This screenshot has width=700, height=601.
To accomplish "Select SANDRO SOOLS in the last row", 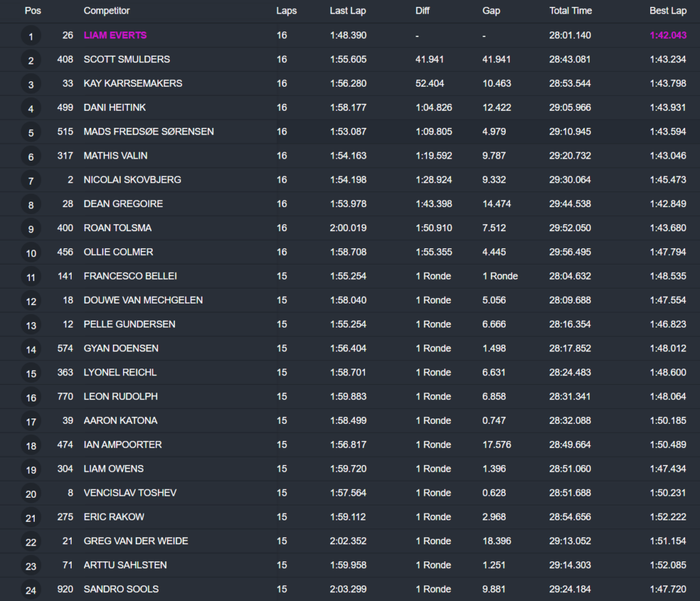I will coord(121,589).
